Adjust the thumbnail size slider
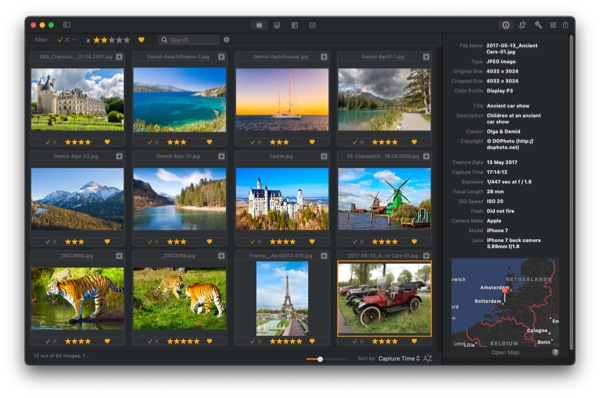Screen dimensions: 600x398 pyautogui.click(x=320, y=359)
